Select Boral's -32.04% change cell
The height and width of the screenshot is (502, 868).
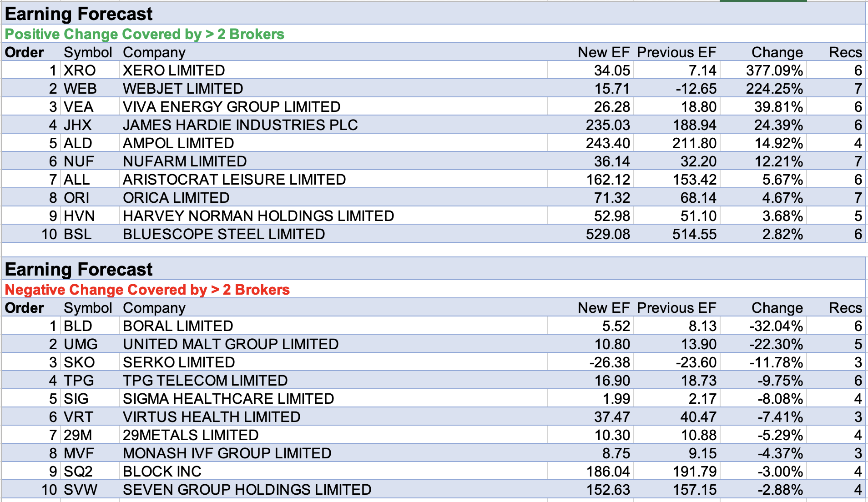(x=776, y=326)
